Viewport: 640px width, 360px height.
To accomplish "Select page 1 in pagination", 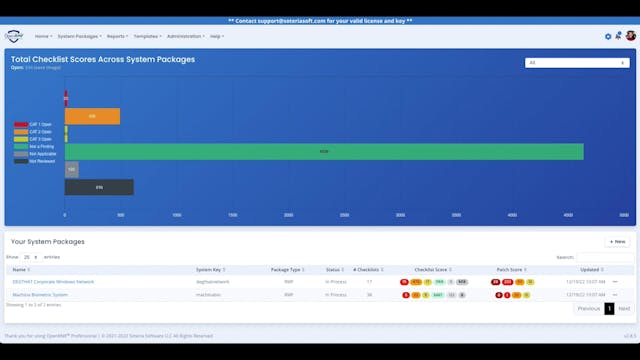I will point(609,309).
